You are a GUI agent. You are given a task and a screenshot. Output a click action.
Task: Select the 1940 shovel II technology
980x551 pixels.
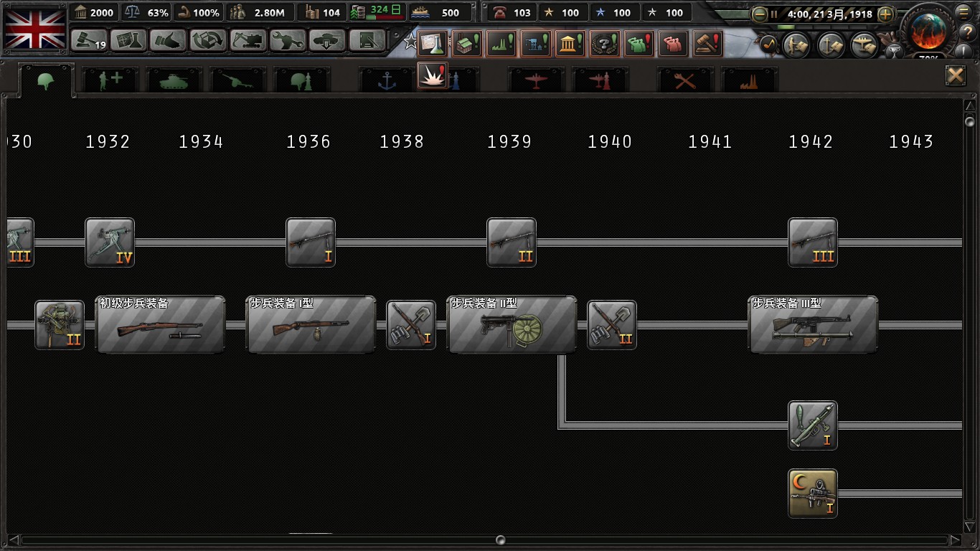[x=612, y=325]
